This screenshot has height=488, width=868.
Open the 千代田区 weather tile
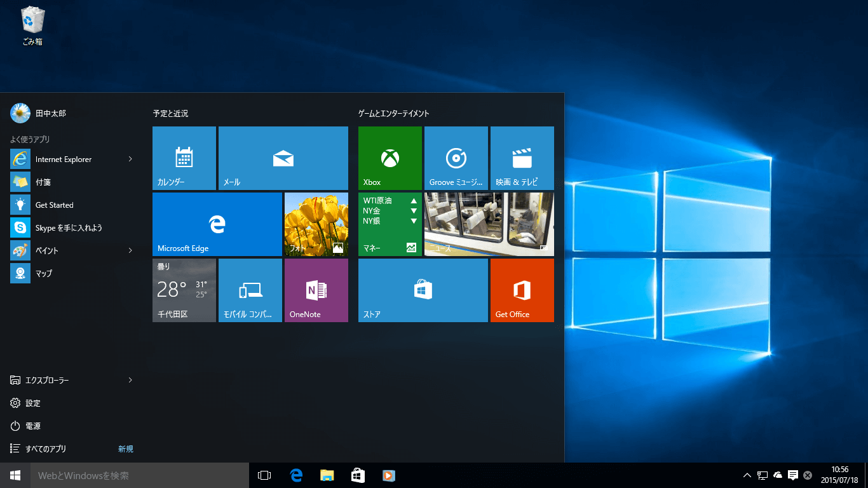coord(184,290)
